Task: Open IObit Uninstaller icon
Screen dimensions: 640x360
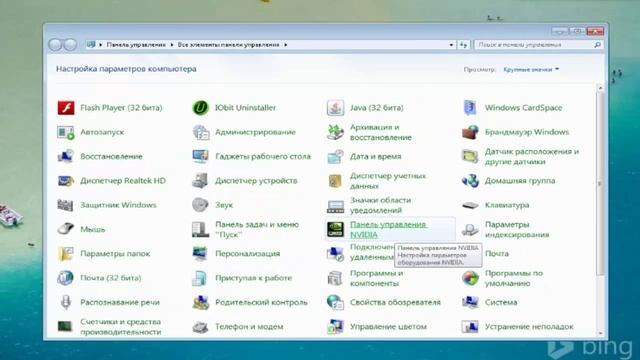Action: coord(200,108)
